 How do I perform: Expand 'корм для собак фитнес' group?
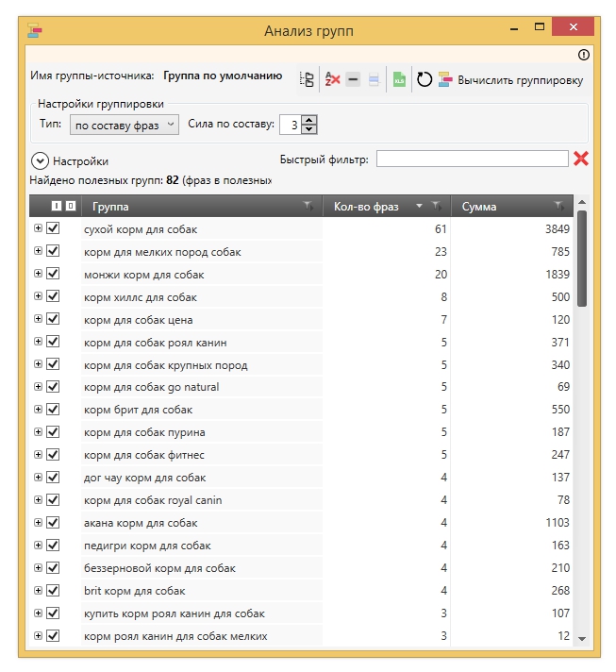click(x=38, y=455)
